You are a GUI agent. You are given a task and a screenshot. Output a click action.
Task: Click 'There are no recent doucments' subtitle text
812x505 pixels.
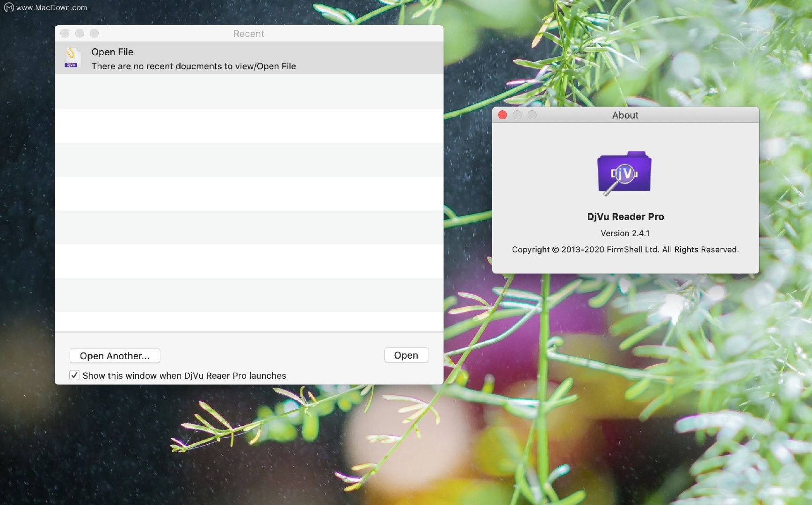[194, 66]
